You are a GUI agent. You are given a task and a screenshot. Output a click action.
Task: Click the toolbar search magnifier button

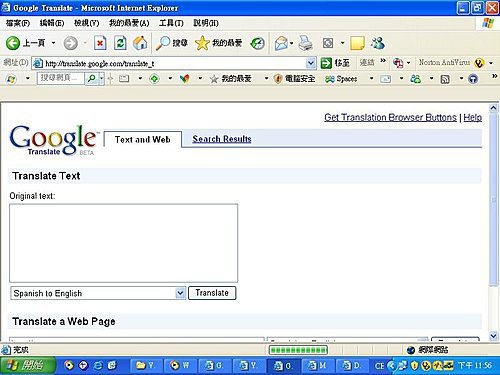pyautogui.click(x=91, y=79)
